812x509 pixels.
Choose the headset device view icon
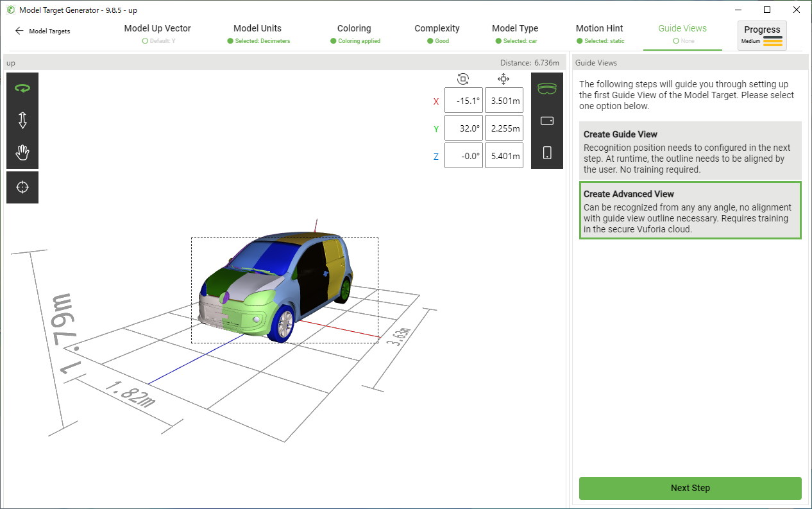[547, 89]
